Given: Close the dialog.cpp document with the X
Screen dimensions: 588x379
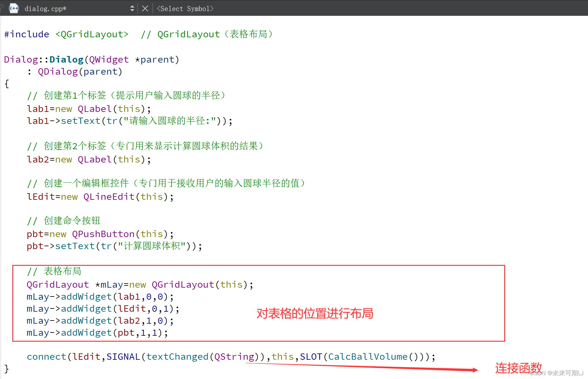Looking at the screenshot, I should pos(145,9).
